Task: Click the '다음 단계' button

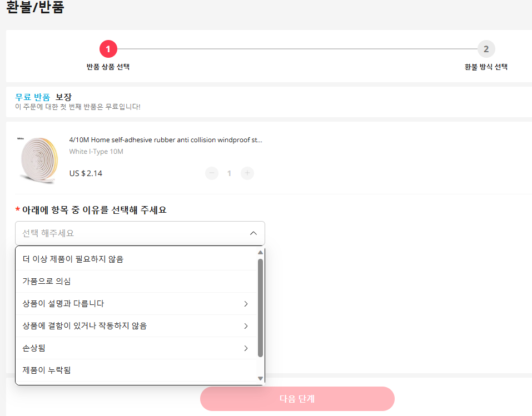Action: [x=297, y=399]
